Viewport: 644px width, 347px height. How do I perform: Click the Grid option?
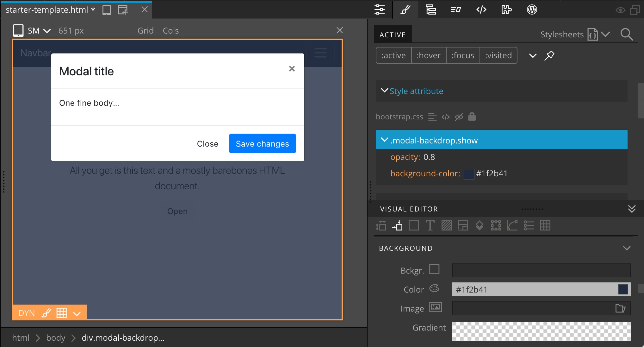[x=146, y=31]
